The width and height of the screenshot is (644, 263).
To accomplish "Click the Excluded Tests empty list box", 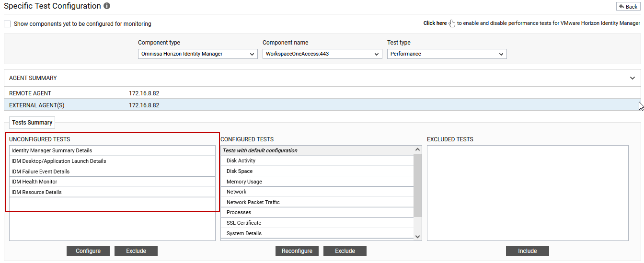I will [528, 193].
